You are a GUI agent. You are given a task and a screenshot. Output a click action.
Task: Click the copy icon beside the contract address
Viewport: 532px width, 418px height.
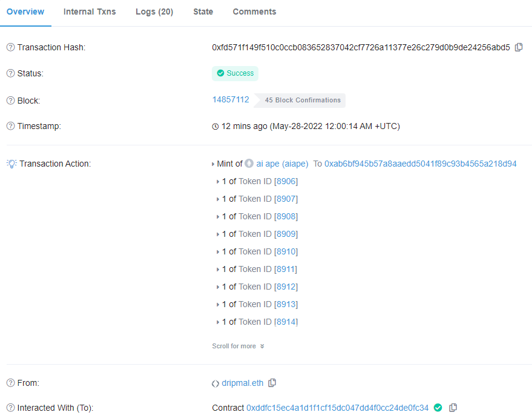click(x=453, y=408)
